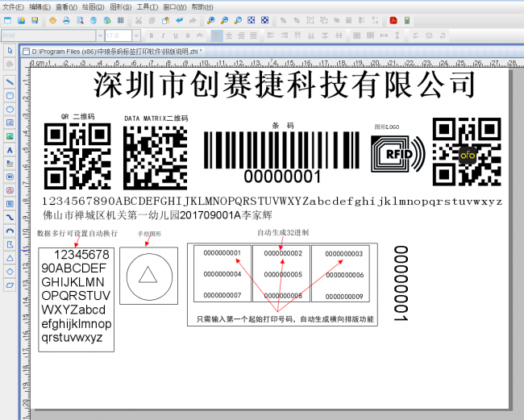This screenshot has height=420, width=524.
Task: Show grid lines icon
Action: pyautogui.click(x=121, y=21)
